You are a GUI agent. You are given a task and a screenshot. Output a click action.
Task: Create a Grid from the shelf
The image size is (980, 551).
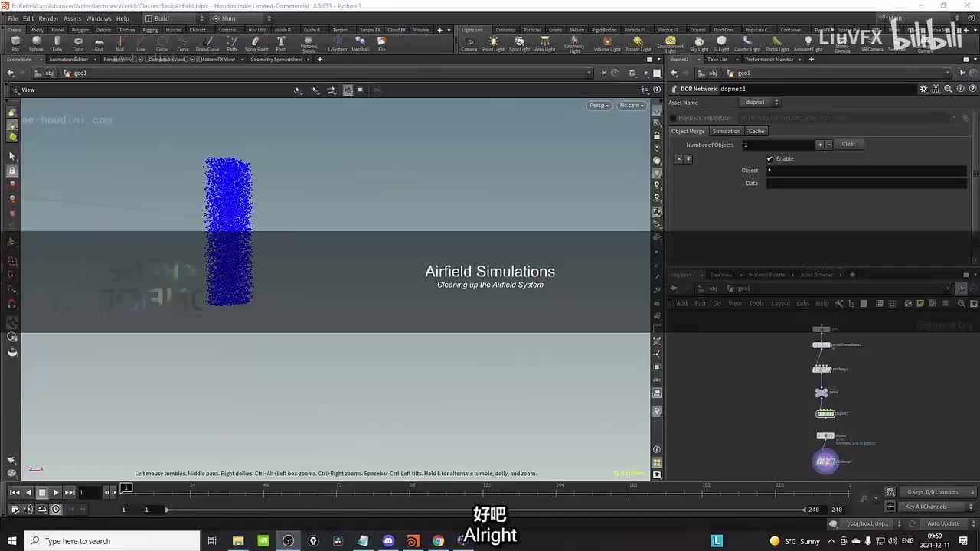pyautogui.click(x=99, y=44)
